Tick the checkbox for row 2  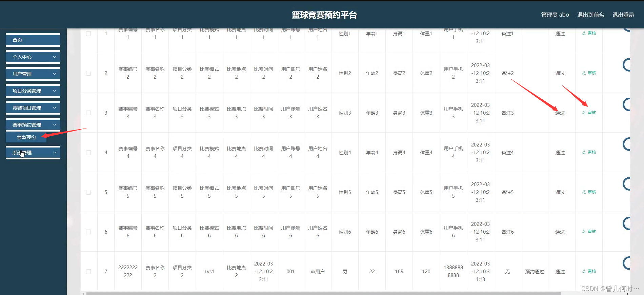(x=88, y=73)
